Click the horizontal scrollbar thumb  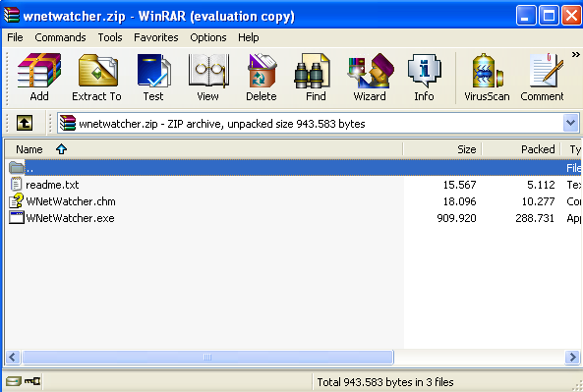click(x=207, y=357)
